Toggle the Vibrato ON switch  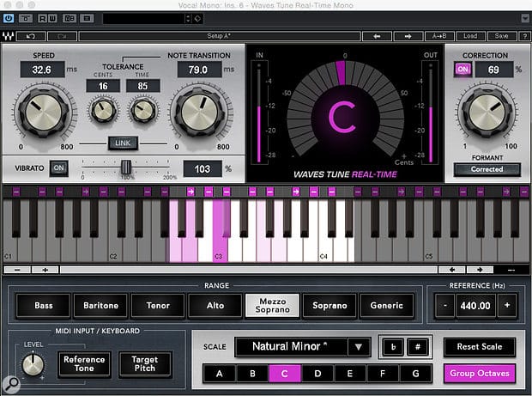[x=58, y=168]
